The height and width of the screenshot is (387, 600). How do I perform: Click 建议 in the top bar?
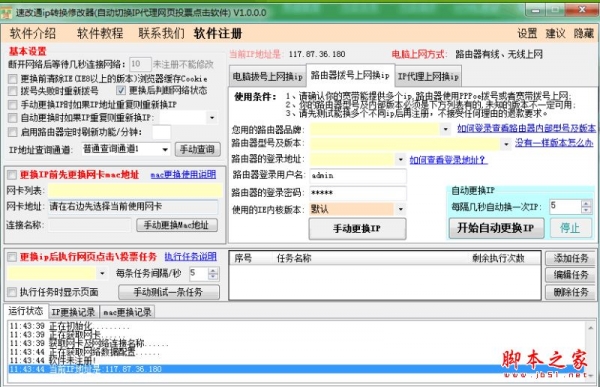[x=555, y=34]
